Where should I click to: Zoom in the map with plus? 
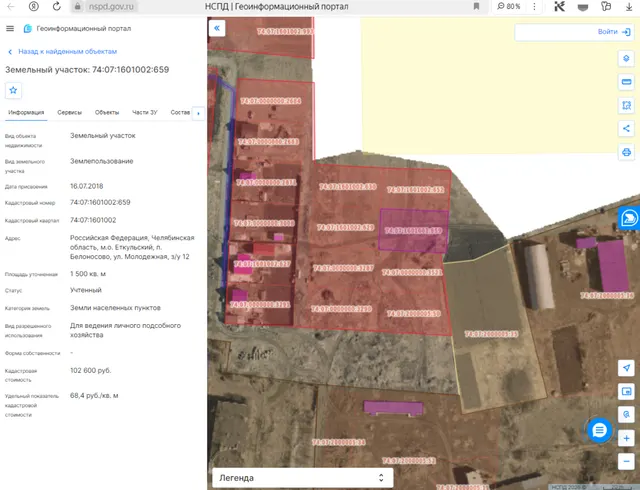tap(626, 439)
